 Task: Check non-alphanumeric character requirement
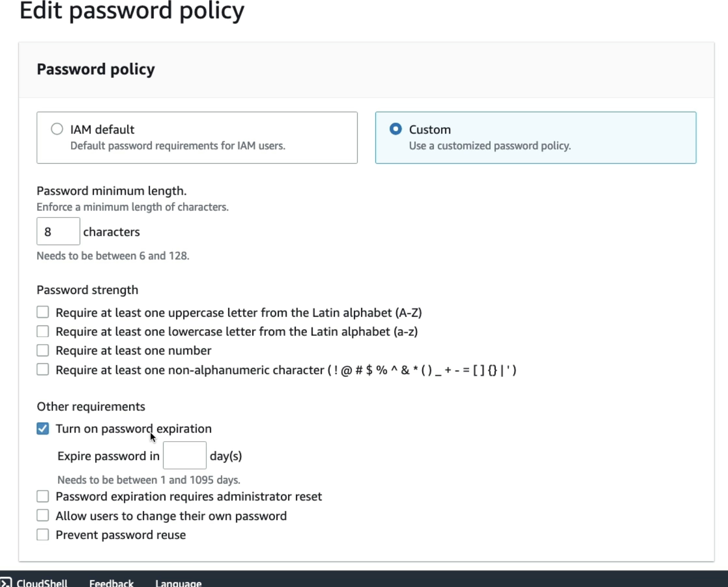point(43,370)
